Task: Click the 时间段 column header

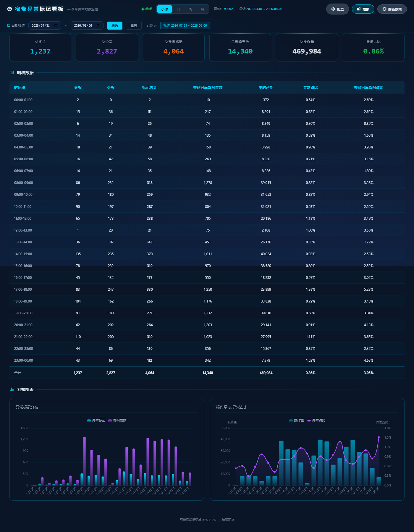Action: click(x=20, y=88)
